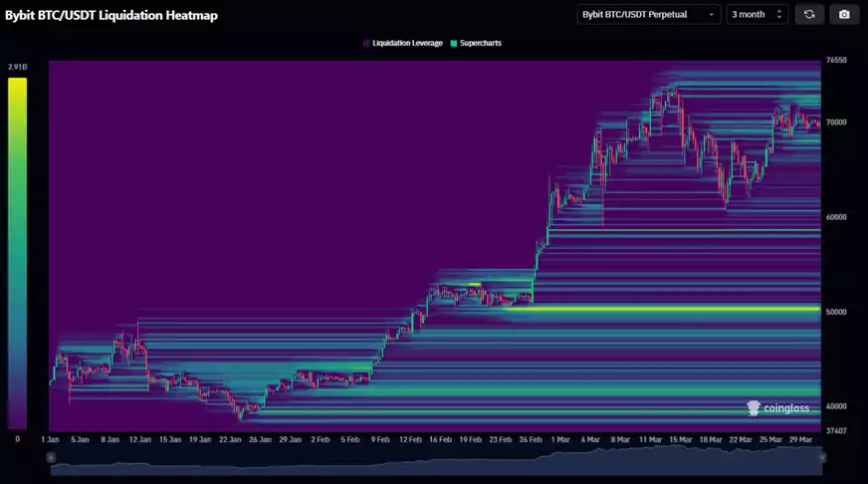Click the 15 Mar date axis label
The height and width of the screenshot is (484, 868).
pyautogui.click(x=680, y=440)
